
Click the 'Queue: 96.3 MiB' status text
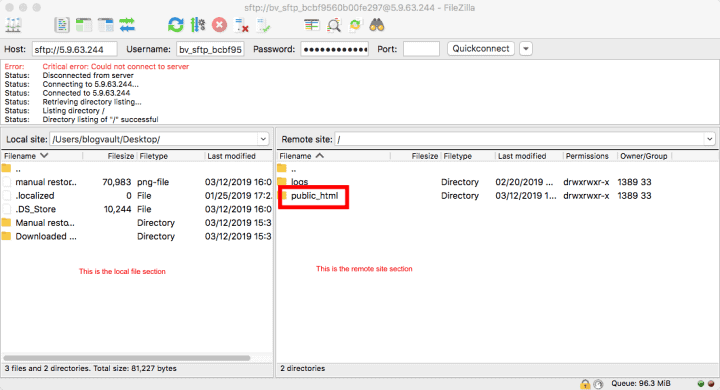641,383
